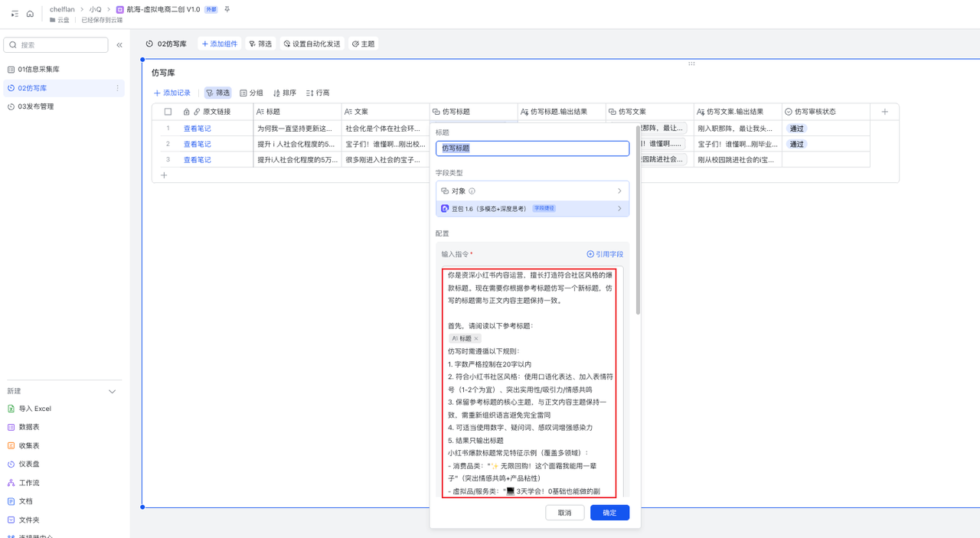The width and height of the screenshot is (980, 538).
Task: Click the pin icon beside the document title
Action: click(x=227, y=9)
